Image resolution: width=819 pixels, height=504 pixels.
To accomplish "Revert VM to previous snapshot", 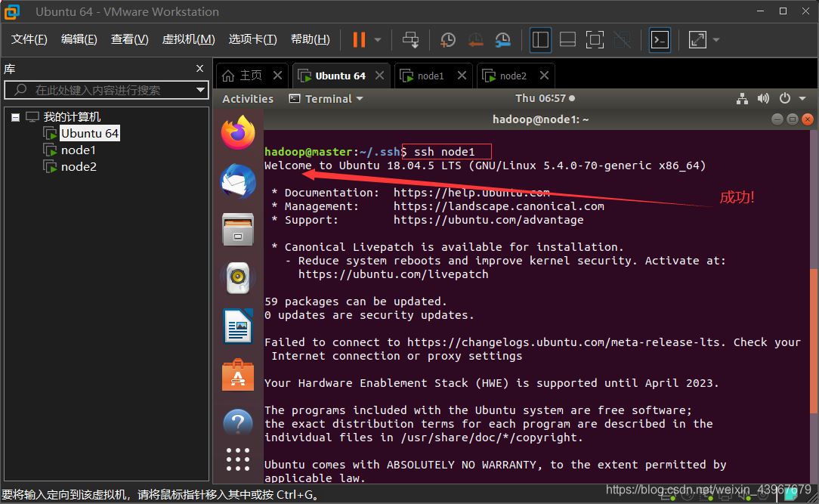I will tap(475, 39).
